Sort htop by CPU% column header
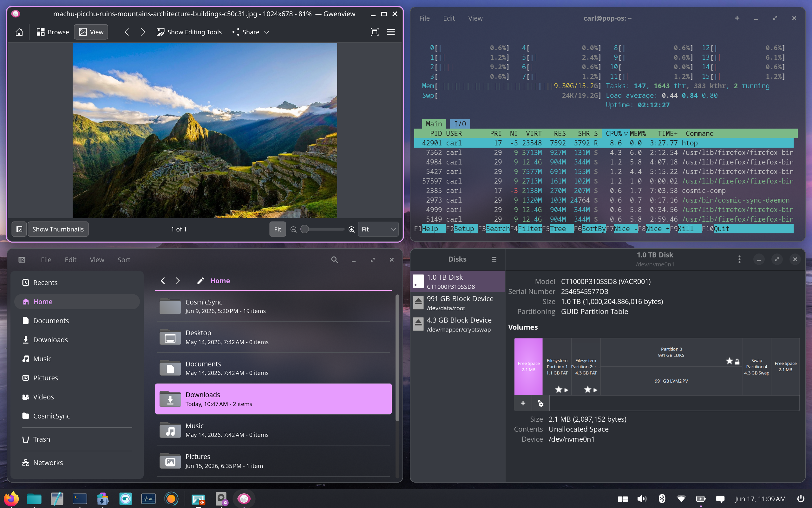 (x=616, y=133)
